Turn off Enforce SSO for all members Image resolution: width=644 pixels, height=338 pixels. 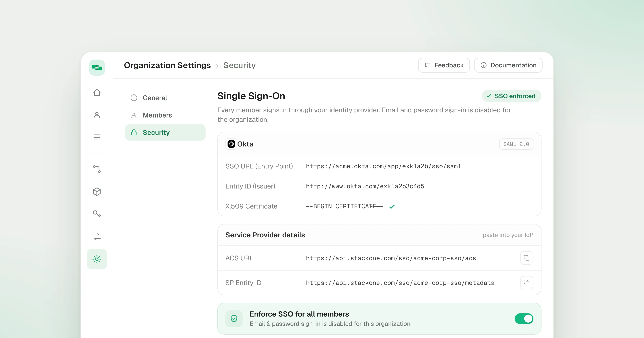(524, 319)
